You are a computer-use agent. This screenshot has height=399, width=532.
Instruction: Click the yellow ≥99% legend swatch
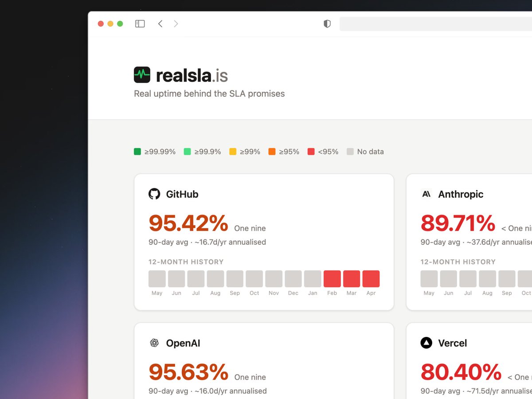tap(233, 152)
